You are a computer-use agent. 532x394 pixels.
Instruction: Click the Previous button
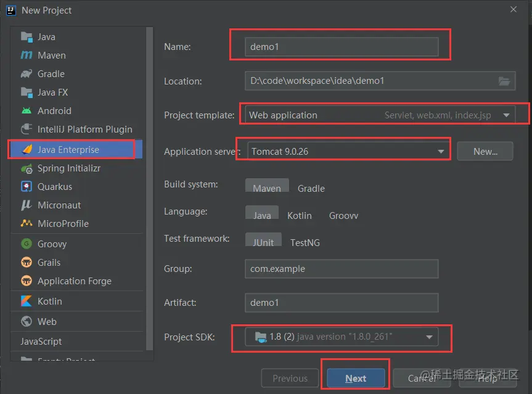click(290, 378)
